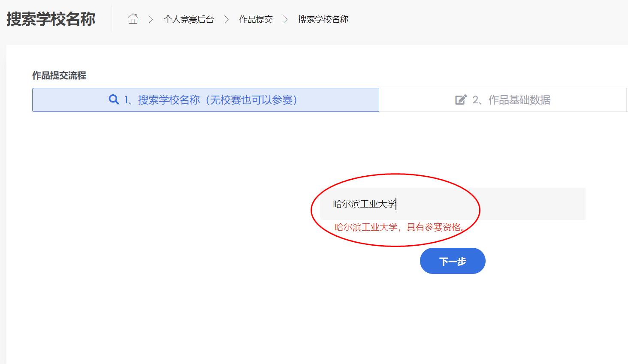Click the magnifier icon in step 1

(x=114, y=100)
